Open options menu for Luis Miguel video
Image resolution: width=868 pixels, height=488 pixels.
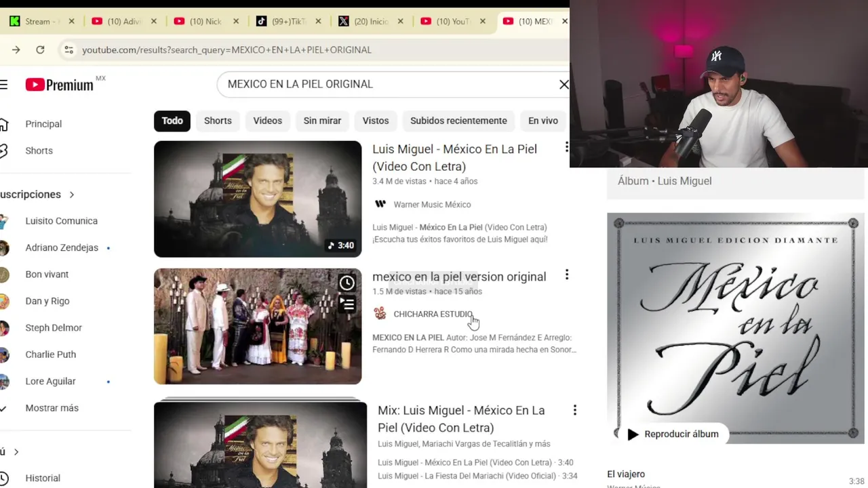point(567,147)
